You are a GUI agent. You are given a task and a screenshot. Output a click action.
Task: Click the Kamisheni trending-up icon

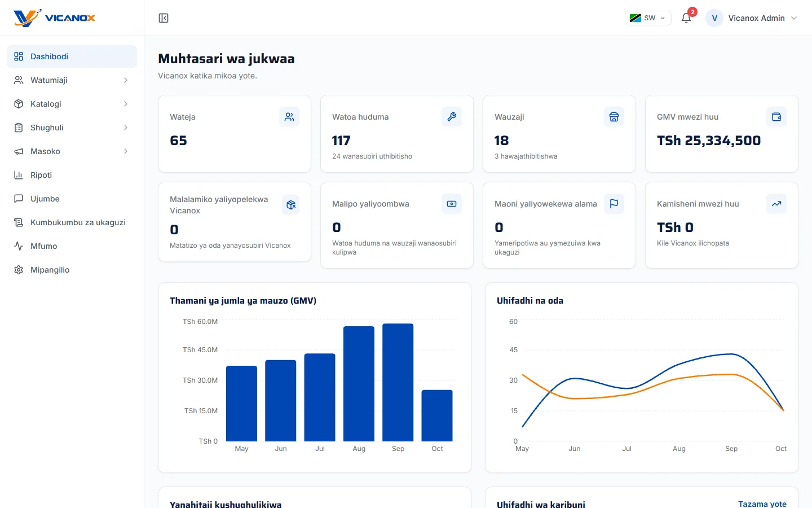click(776, 204)
